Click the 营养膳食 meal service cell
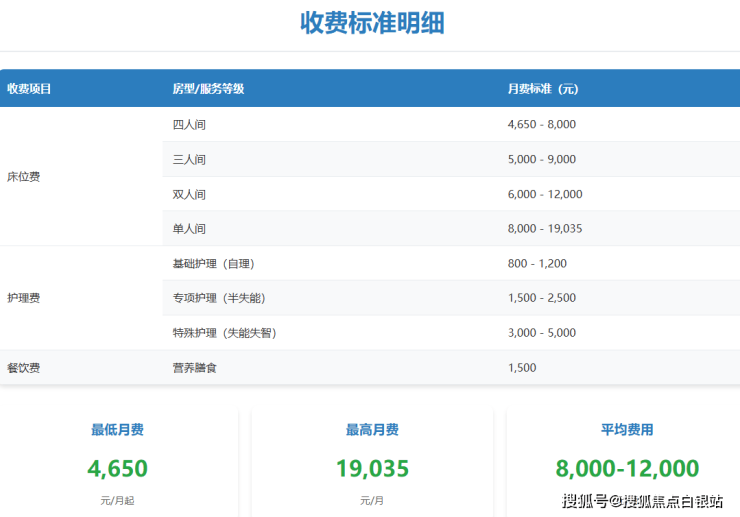This screenshot has width=740, height=517. click(194, 368)
